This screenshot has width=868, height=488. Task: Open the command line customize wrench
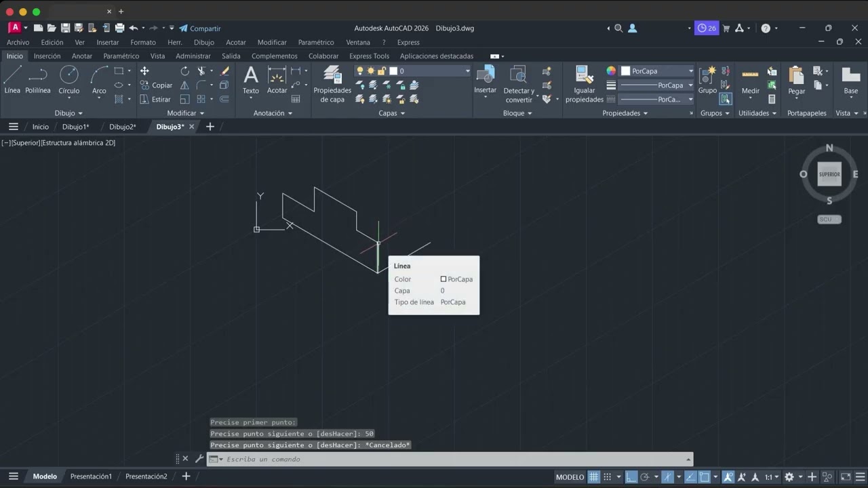[199, 459]
